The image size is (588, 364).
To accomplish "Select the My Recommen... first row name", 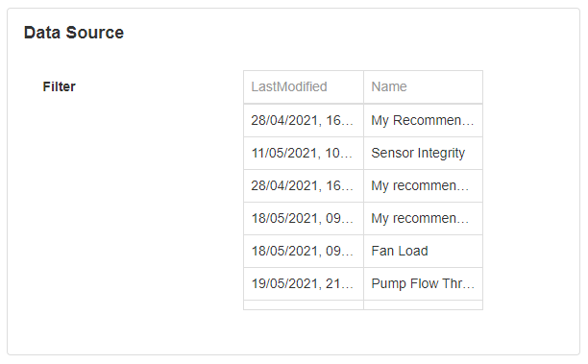I will (x=423, y=120).
